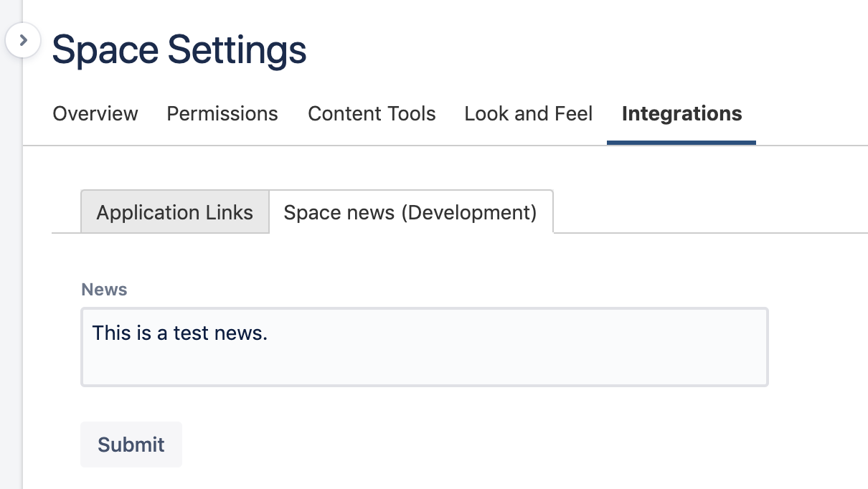Open Application Links configuration
Screen dimensions: 868x489
174,212
